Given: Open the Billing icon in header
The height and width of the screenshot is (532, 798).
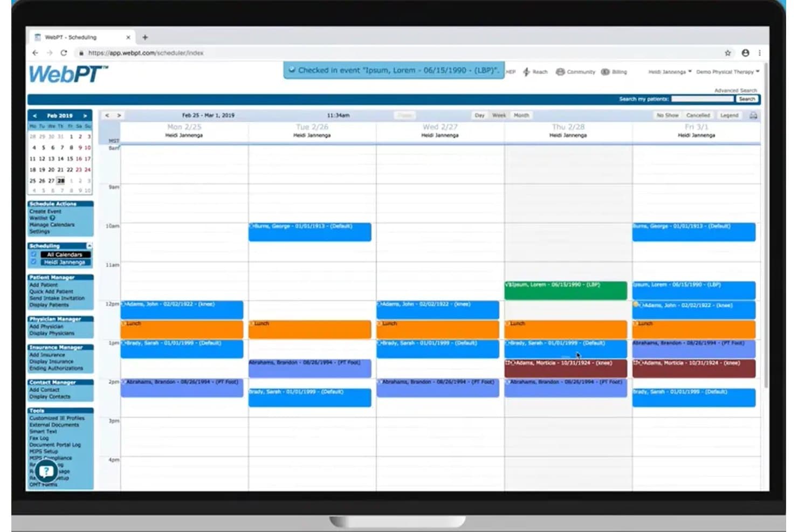Looking at the screenshot, I should pyautogui.click(x=606, y=72).
